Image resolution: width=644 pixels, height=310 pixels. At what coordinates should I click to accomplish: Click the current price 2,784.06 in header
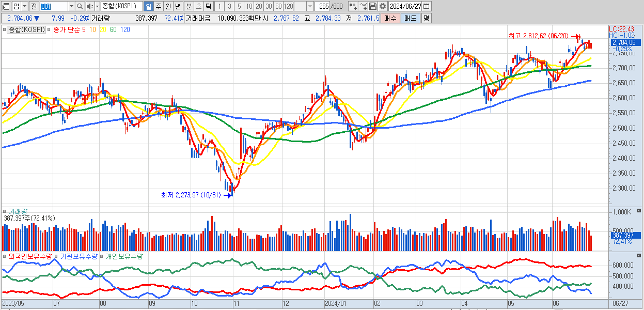[x=20, y=18]
